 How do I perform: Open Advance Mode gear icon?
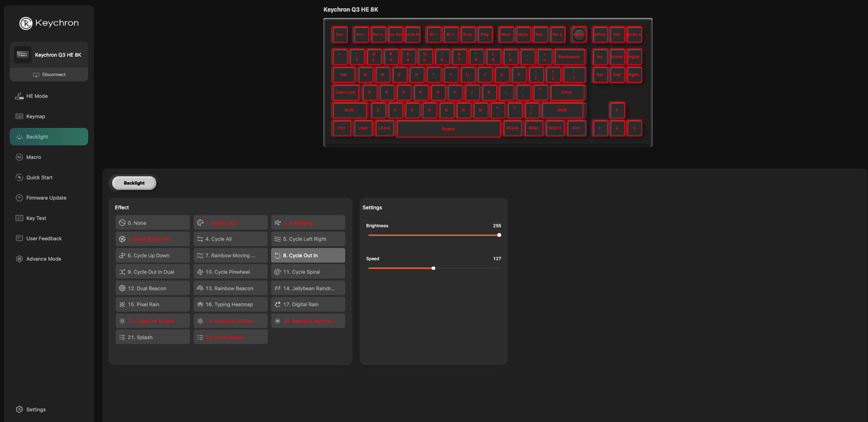[x=19, y=259]
